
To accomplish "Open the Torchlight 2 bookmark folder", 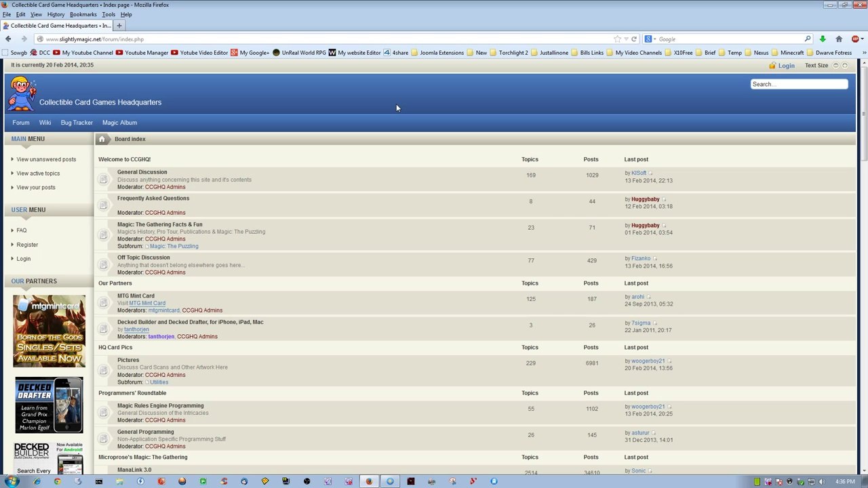I will point(509,53).
